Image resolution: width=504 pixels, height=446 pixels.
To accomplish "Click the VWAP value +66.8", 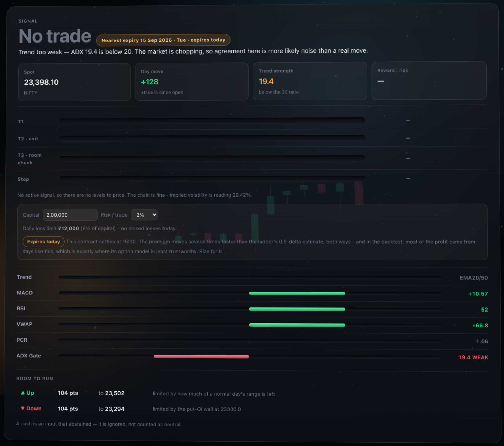I will (x=480, y=325).
